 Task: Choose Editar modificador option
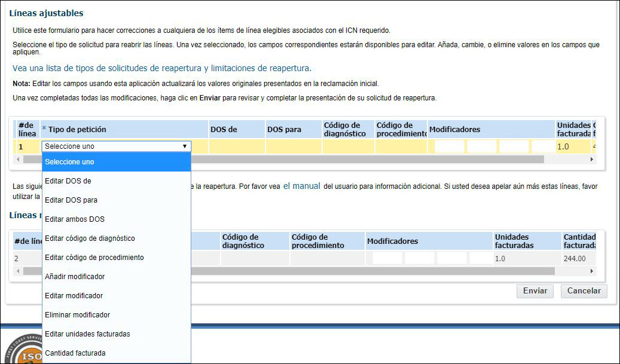click(x=116, y=296)
